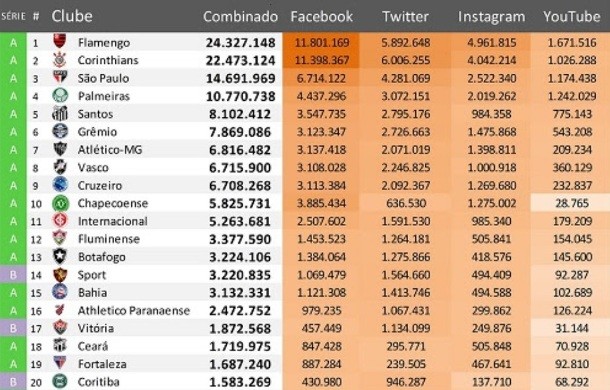Select the São Paulo crest icon
Viewport: 610px width, 390px height.
click(x=60, y=77)
